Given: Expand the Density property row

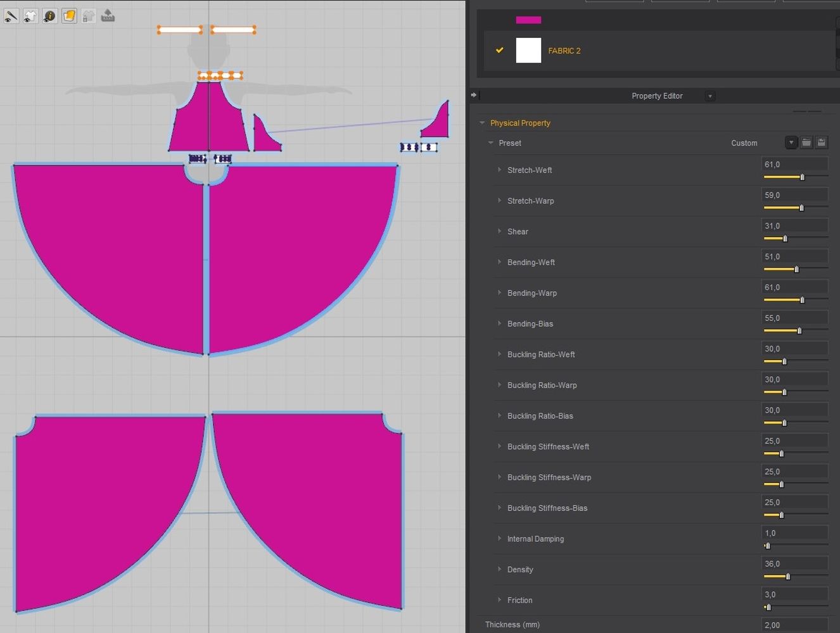Looking at the screenshot, I should coord(499,569).
